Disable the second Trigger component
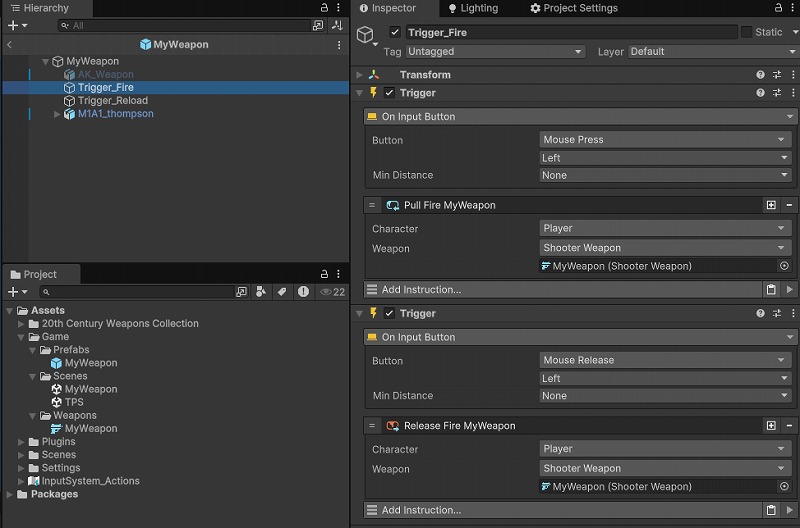This screenshot has height=528, width=800. click(x=389, y=313)
